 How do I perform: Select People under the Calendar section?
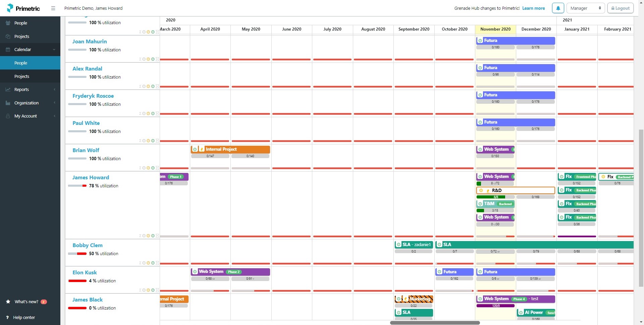[x=30, y=63]
